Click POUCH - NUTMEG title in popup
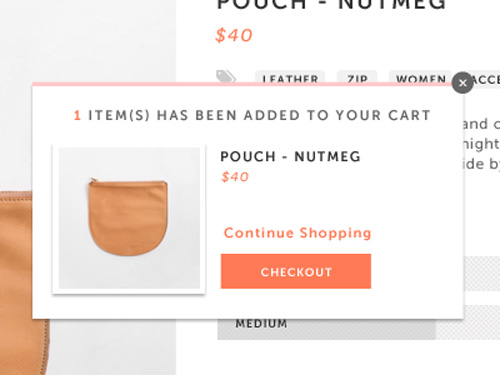The image size is (500, 375). (290, 157)
